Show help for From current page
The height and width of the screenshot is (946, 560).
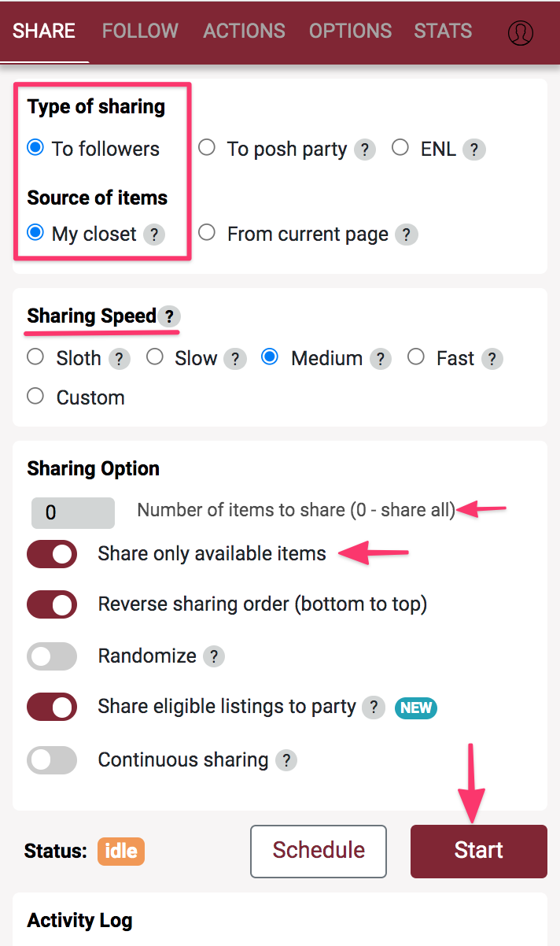tap(406, 235)
